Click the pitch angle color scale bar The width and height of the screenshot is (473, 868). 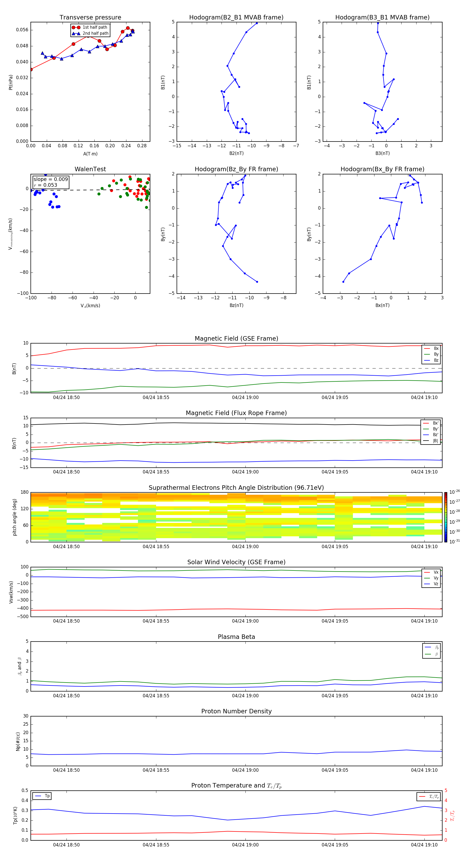[446, 517]
